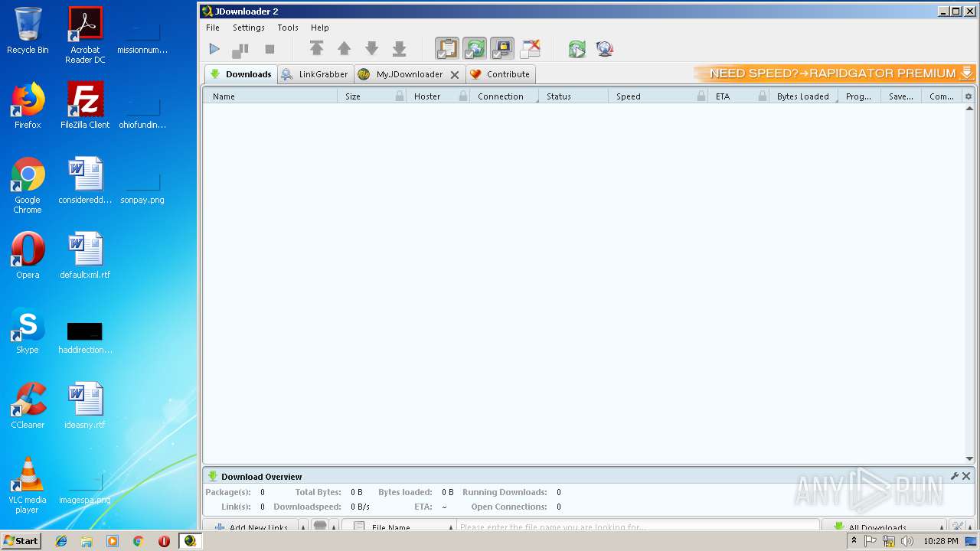
Task: Open Acrobat Reader DC desktop shortcut
Action: click(x=85, y=35)
